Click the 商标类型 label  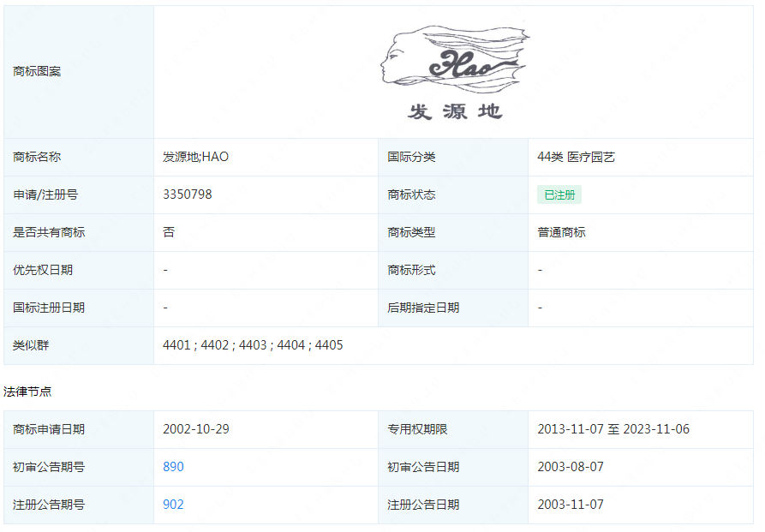pyautogui.click(x=411, y=232)
